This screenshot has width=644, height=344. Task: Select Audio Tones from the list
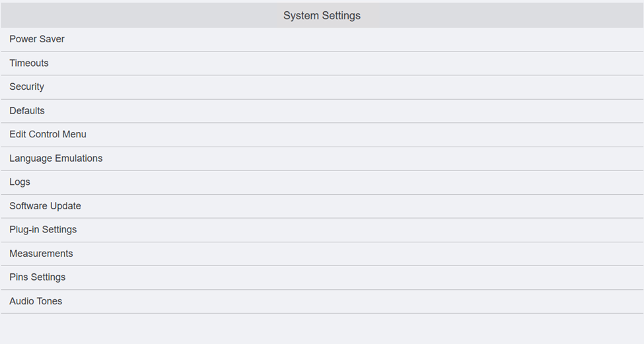pos(36,301)
